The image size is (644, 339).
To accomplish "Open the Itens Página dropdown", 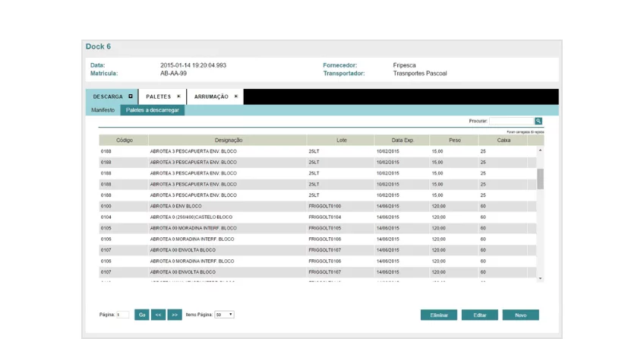I will coord(224,315).
